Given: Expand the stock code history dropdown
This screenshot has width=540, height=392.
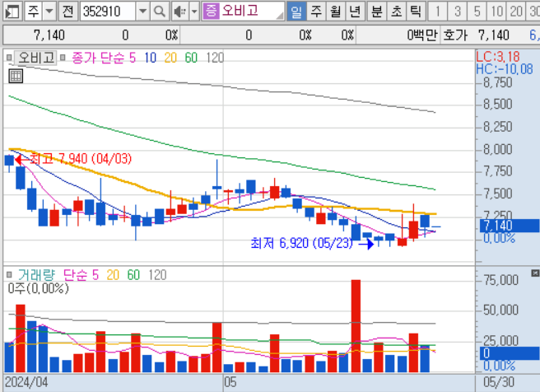Looking at the screenshot, I should (x=142, y=12).
